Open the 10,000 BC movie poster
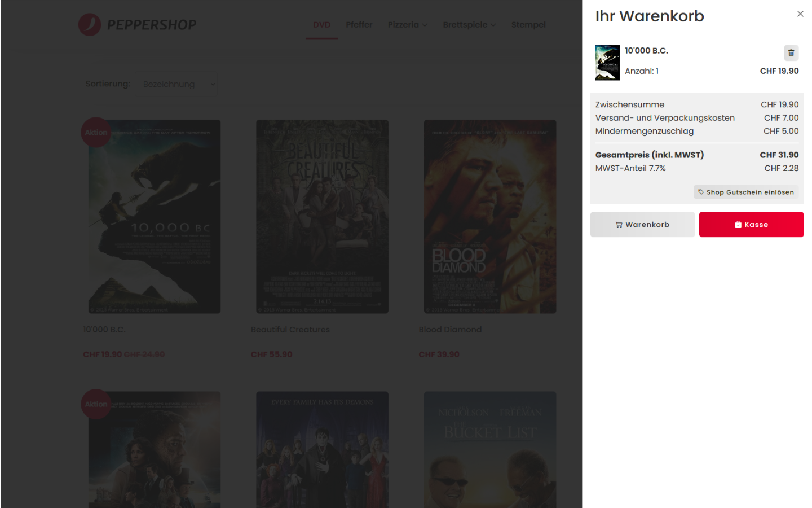812x508 pixels. (155, 216)
